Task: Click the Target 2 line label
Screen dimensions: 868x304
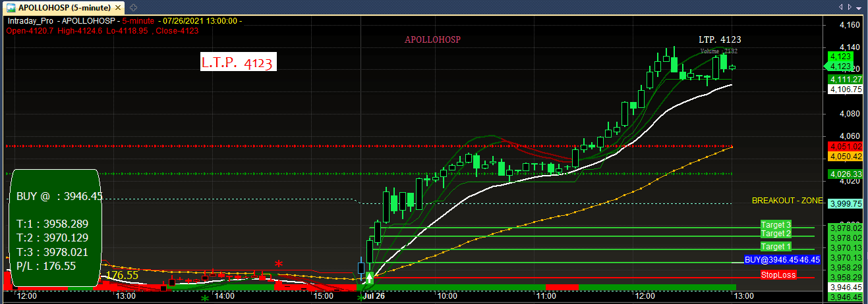Action: [775, 234]
